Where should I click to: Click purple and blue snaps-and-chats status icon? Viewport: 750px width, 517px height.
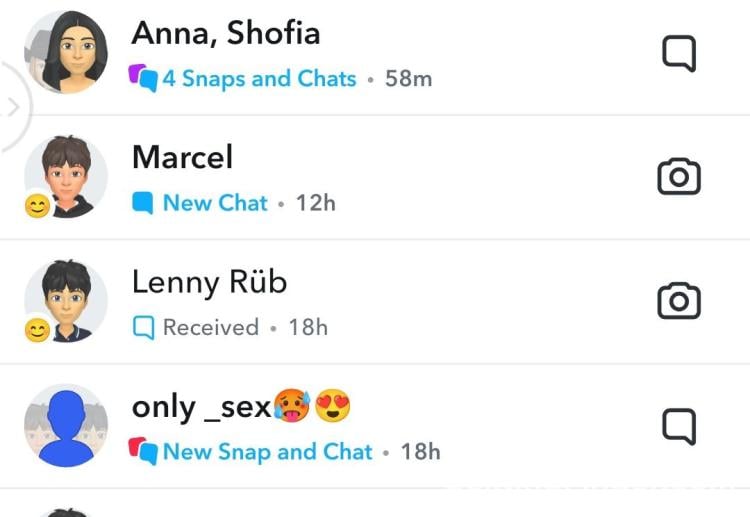click(143, 78)
